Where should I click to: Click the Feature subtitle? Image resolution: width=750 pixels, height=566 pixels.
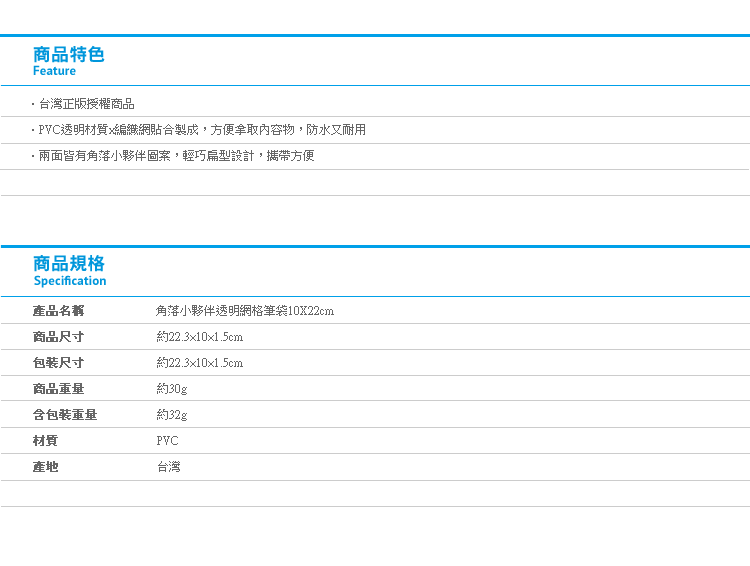54,71
